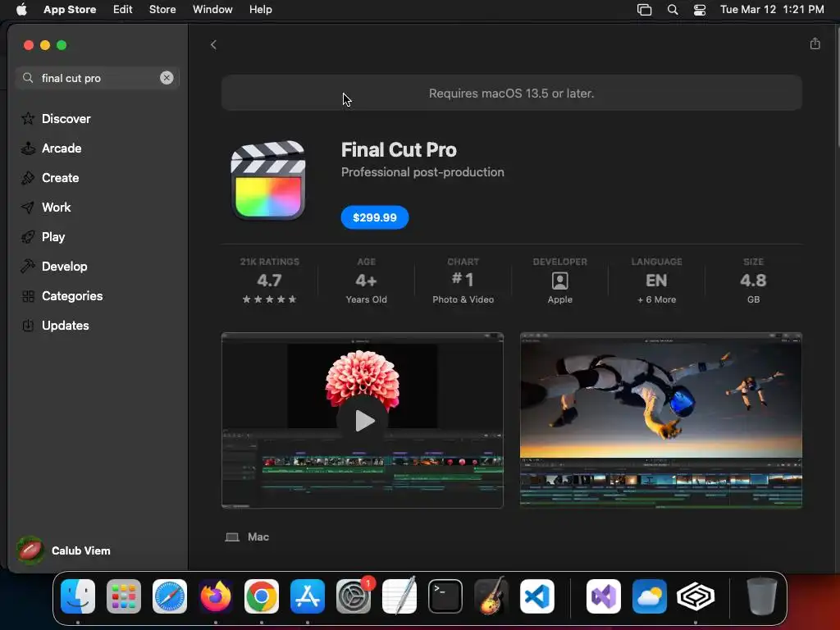Screen dimensions: 840x630
Task: Click the EN language info
Action: coord(656,281)
